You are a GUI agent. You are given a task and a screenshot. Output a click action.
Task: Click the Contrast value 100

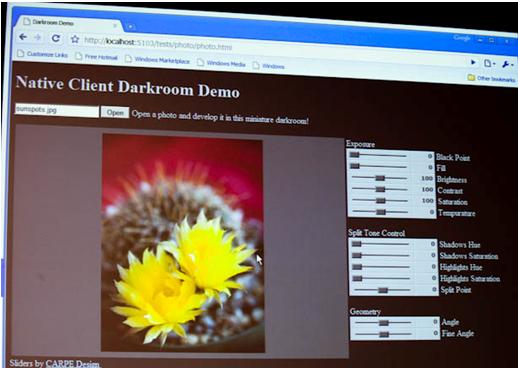pyautogui.click(x=427, y=189)
